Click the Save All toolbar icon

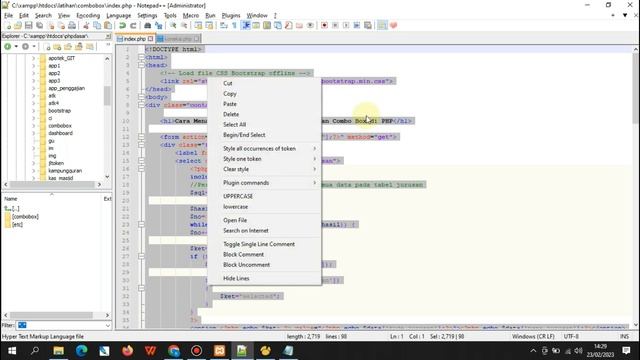tap(40, 25)
